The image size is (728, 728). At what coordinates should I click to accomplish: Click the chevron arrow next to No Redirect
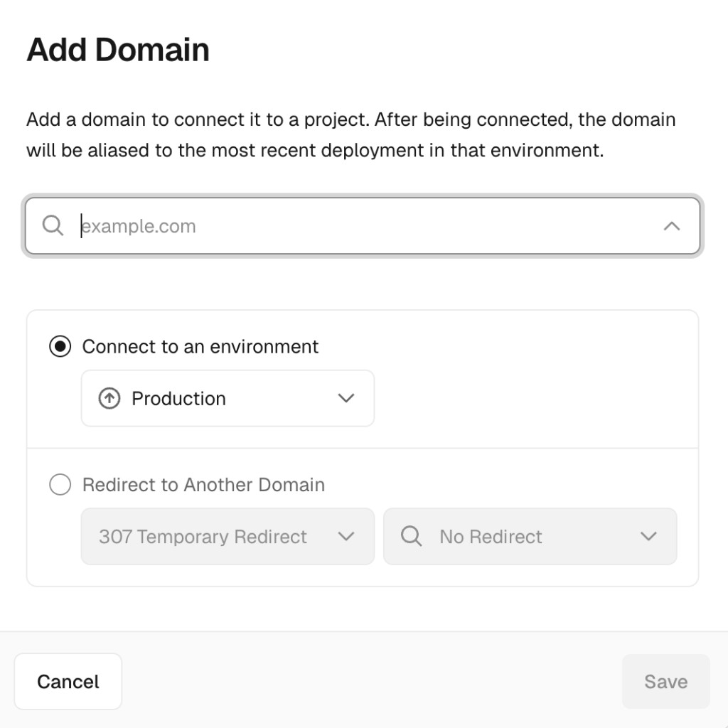click(x=648, y=537)
